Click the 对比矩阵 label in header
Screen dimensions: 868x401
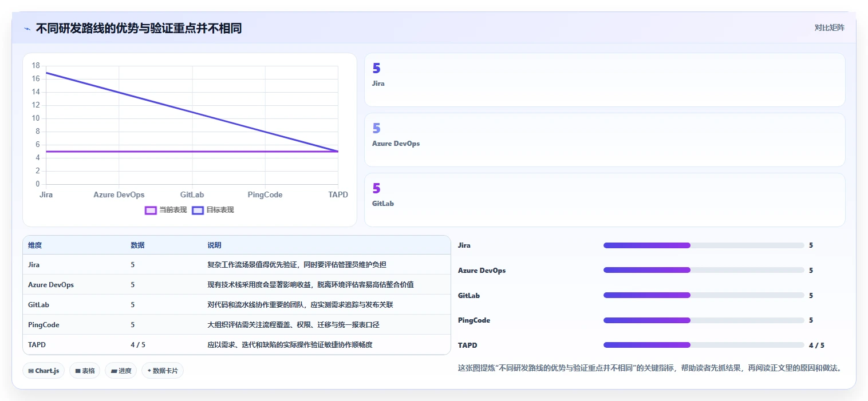829,27
